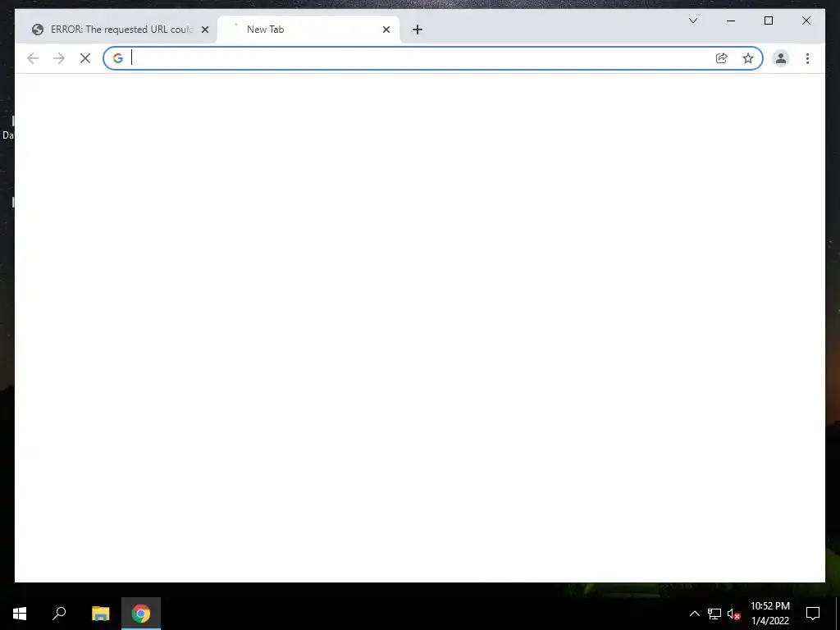
Task: Click the ERROR tab's globe favicon
Action: pos(38,30)
